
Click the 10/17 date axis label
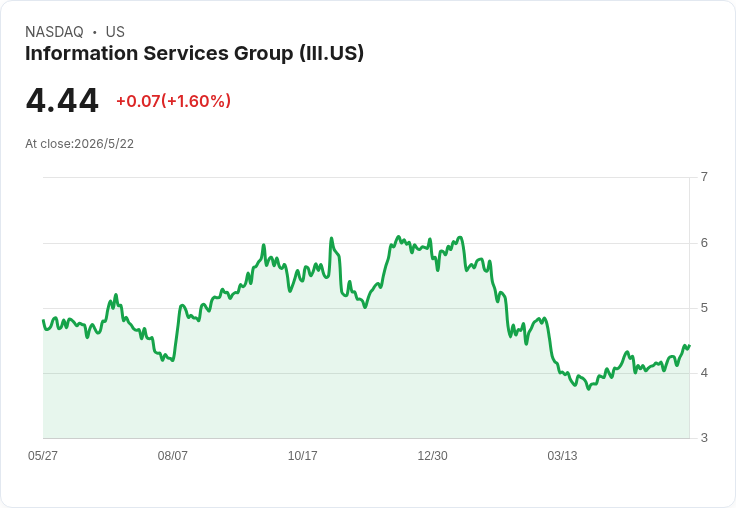pyautogui.click(x=302, y=455)
